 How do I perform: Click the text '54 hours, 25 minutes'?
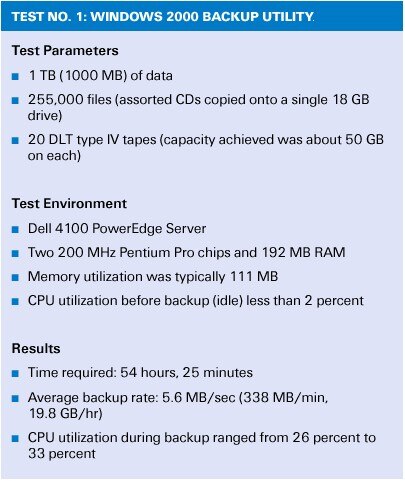(186, 373)
